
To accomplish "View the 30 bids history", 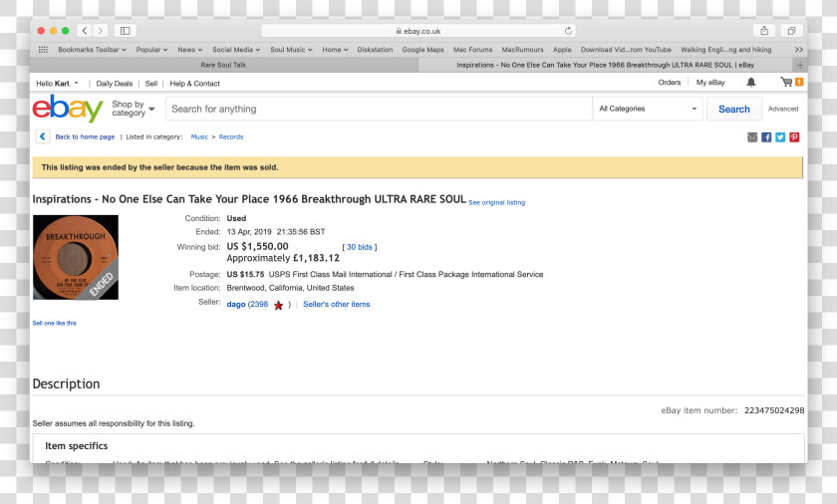I will pyautogui.click(x=360, y=247).
